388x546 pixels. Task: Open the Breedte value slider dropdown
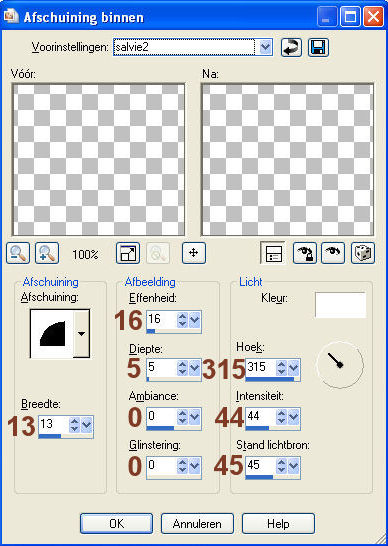tap(86, 424)
